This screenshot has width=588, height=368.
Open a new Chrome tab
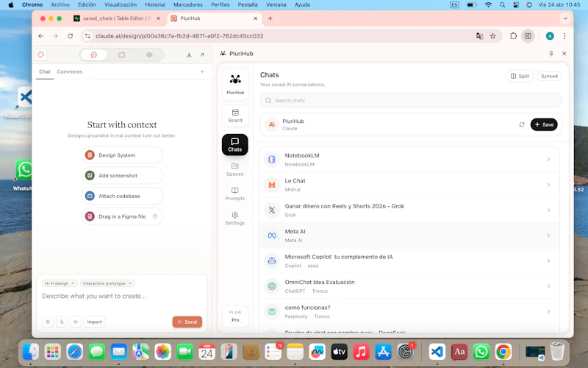click(x=270, y=18)
